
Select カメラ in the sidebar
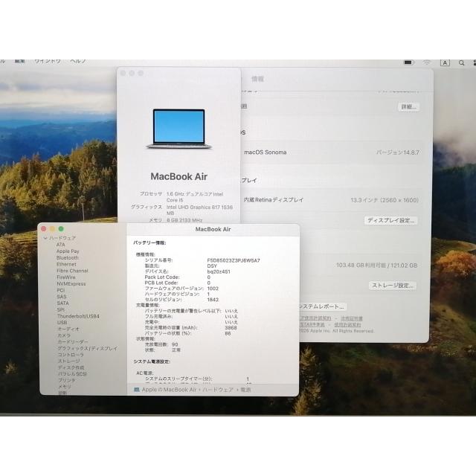click(64, 335)
